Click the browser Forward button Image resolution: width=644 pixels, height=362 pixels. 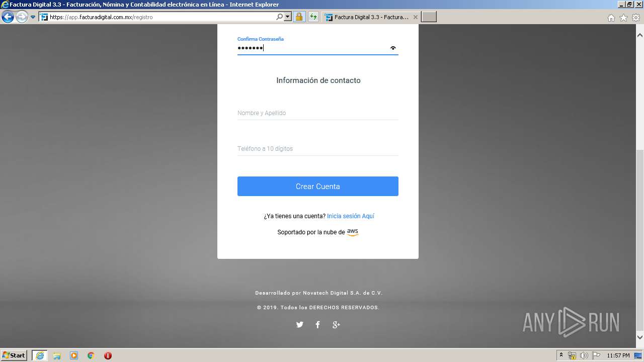point(22,17)
